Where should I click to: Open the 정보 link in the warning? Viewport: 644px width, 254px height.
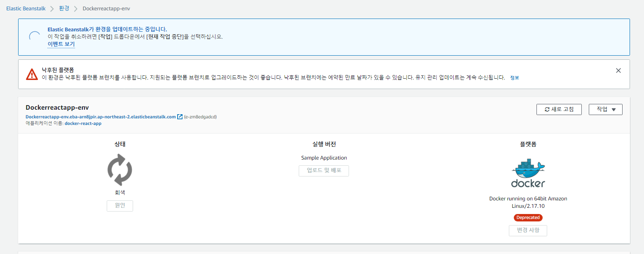tap(514, 78)
